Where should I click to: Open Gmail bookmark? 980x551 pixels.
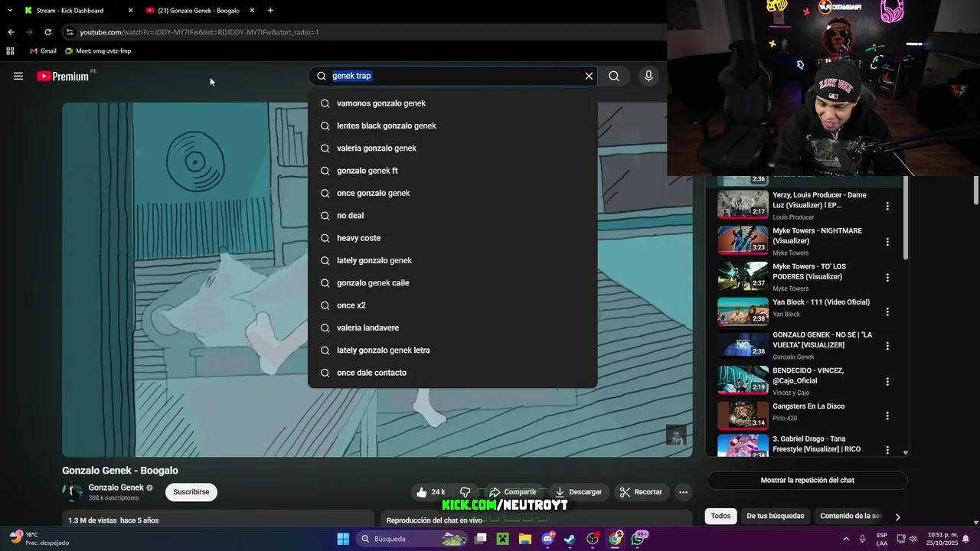click(43, 51)
